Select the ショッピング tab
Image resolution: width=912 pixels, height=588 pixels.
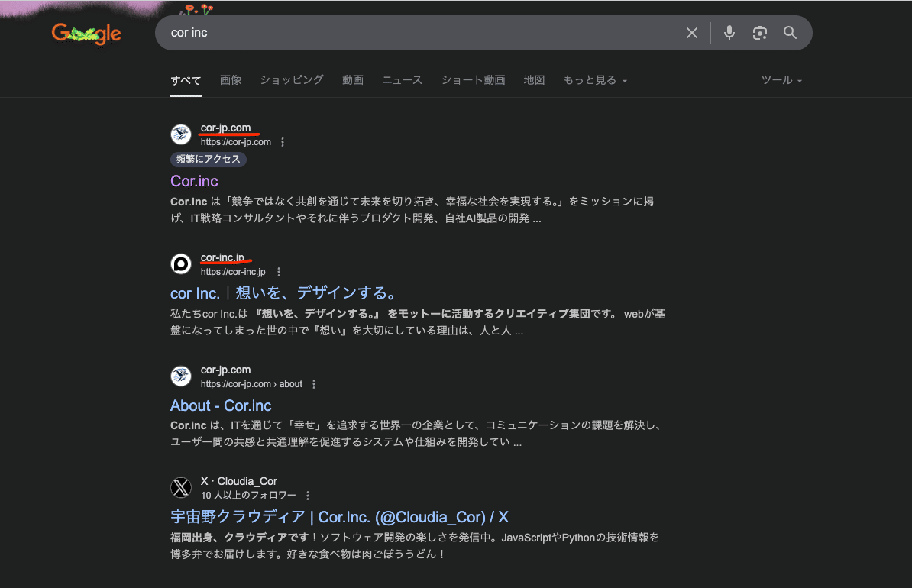click(291, 79)
